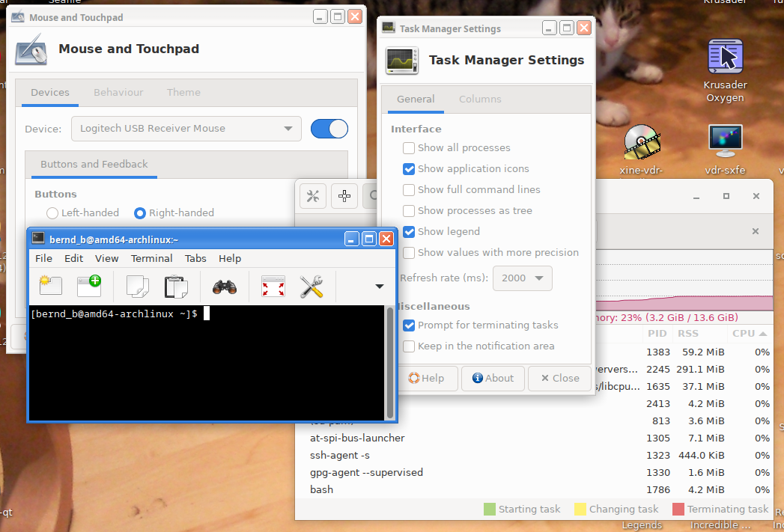Open terminal preferences via wrench-screwdriver icon
Viewport: 784px width, 532px height.
pyautogui.click(x=312, y=287)
